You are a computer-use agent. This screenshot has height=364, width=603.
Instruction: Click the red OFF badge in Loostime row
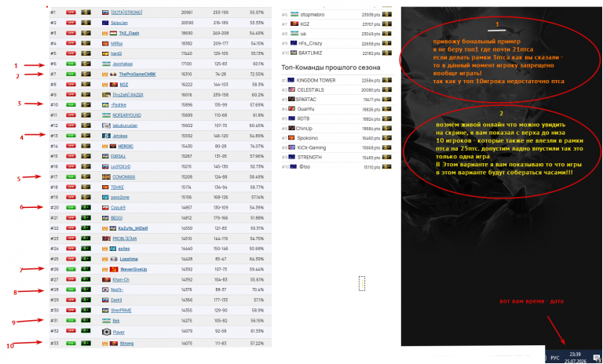[x=71, y=259]
